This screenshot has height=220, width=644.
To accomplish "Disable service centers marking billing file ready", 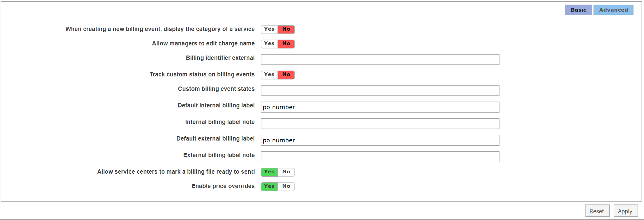I will pyautogui.click(x=286, y=172).
